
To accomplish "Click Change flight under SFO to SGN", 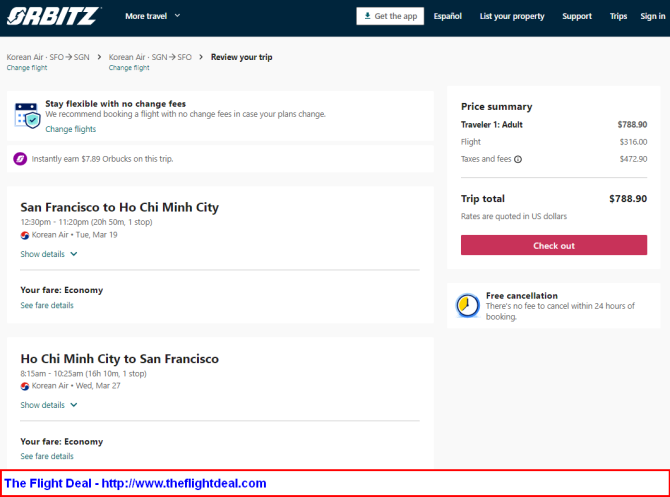I will click(x=27, y=68).
